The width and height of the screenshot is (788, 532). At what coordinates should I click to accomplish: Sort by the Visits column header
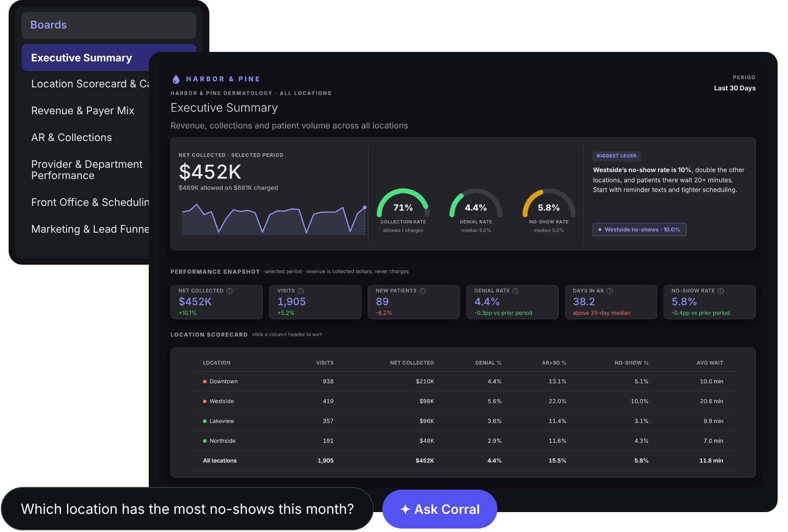coord(325,363)
